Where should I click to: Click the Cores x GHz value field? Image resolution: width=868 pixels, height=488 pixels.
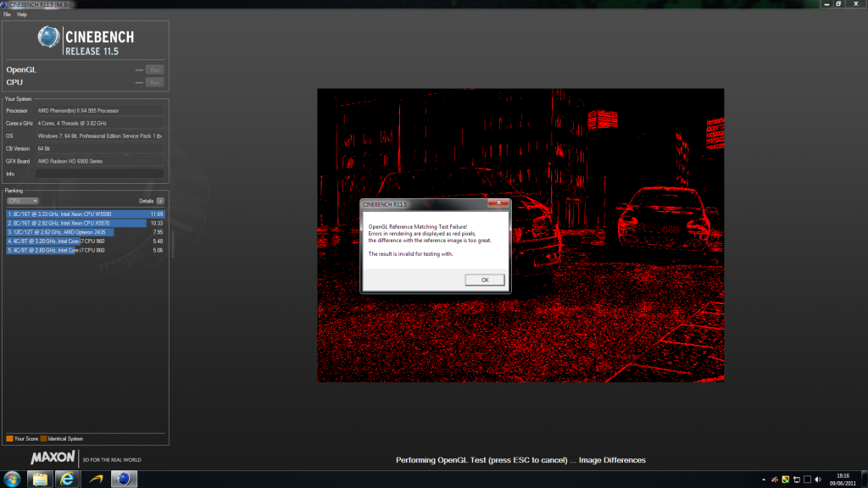point(100,124)
